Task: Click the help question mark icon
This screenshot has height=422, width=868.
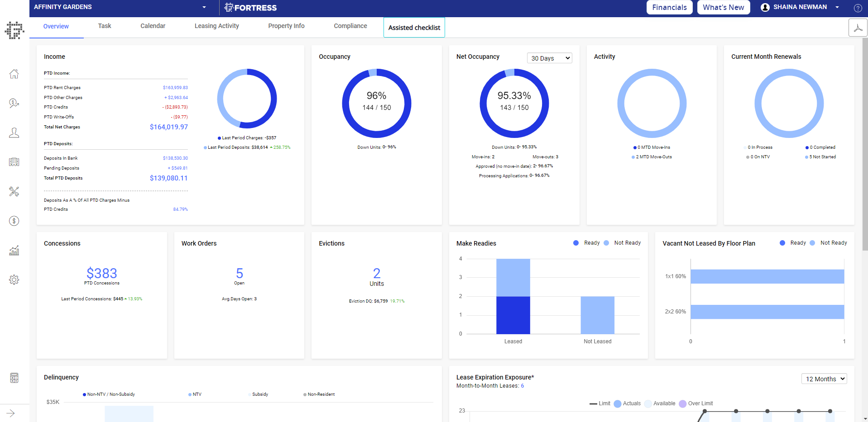Action: click(x=858, y=8)
